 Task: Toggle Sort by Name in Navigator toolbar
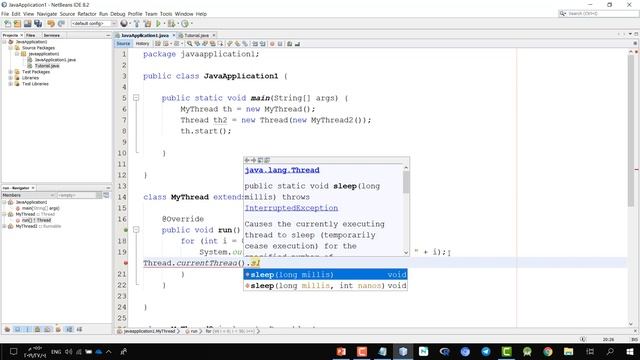click(69, 329)
